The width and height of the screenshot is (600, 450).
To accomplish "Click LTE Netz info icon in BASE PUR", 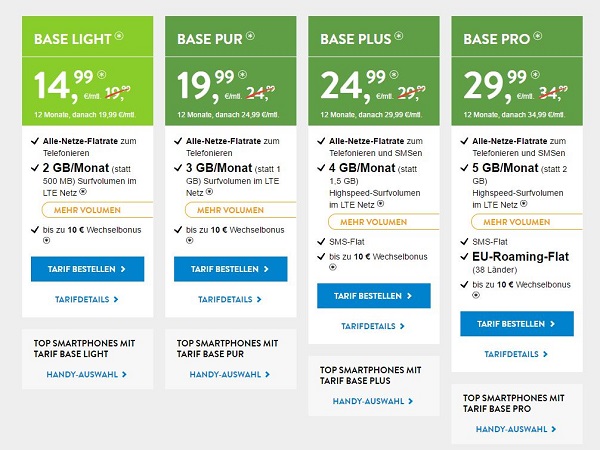I will pos(209,192).
